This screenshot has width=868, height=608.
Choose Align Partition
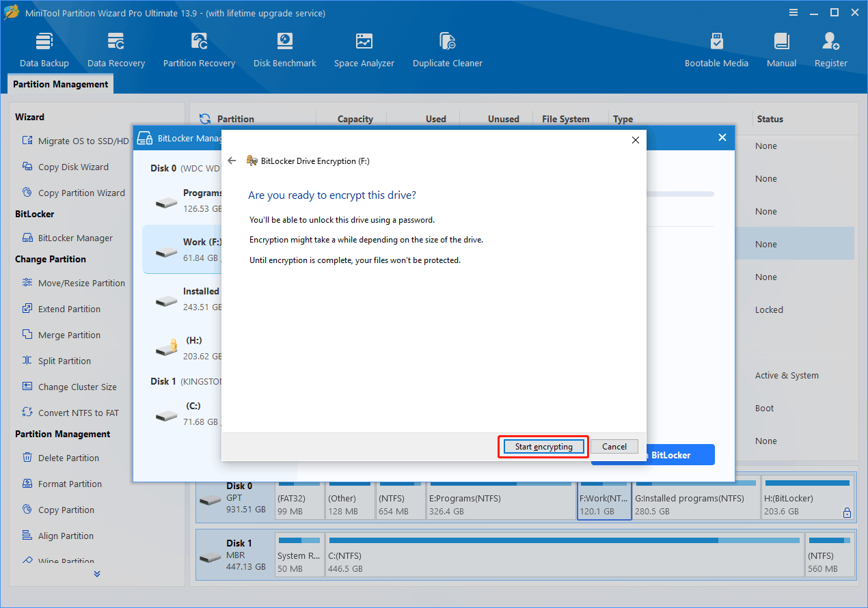pyautogui.click(x=58, y=536)
